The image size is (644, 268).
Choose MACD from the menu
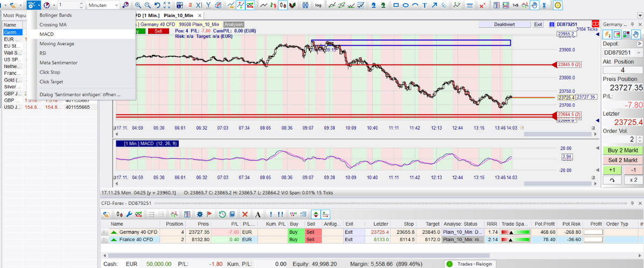click(x=46, y=34)
